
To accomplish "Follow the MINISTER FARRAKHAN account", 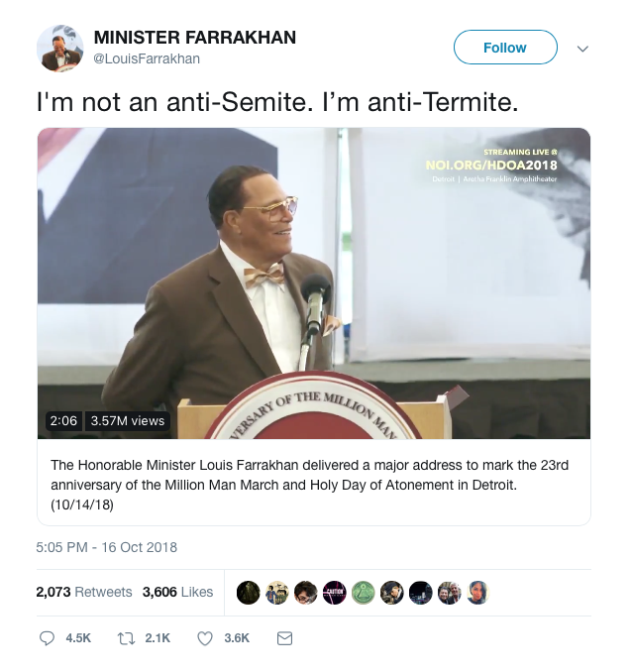I will pos(505,48).
